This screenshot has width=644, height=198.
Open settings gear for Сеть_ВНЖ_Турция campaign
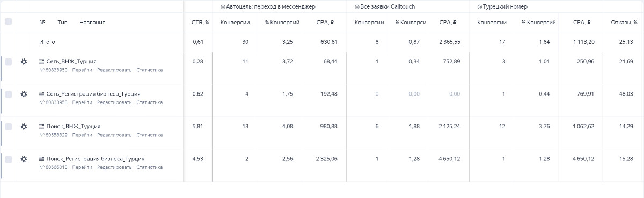tap(24, 62)
